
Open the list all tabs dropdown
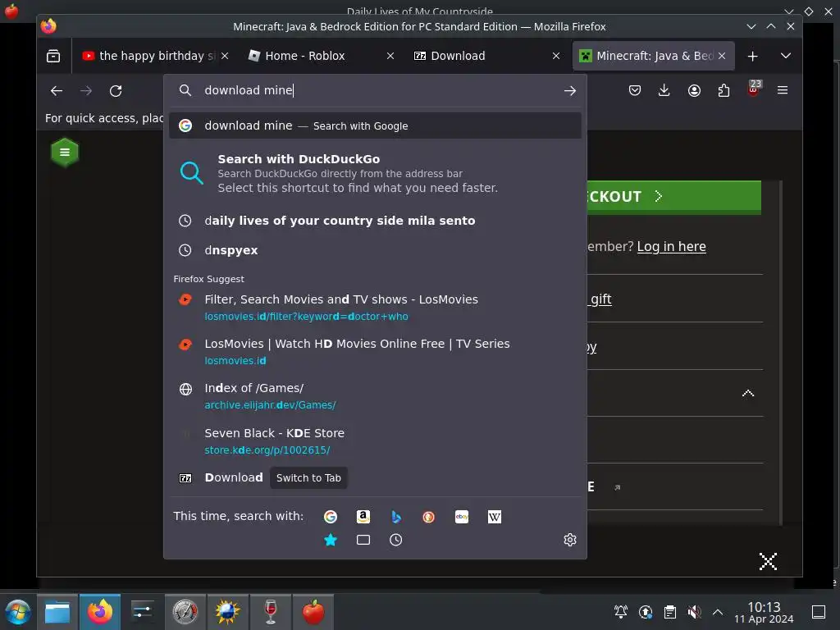click(785, 56)
